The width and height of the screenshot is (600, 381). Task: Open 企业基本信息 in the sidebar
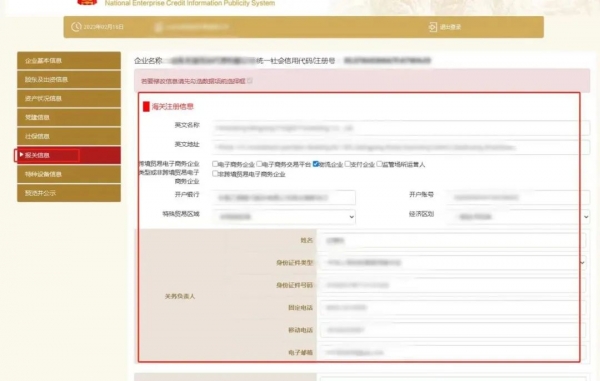click(69, 60)
